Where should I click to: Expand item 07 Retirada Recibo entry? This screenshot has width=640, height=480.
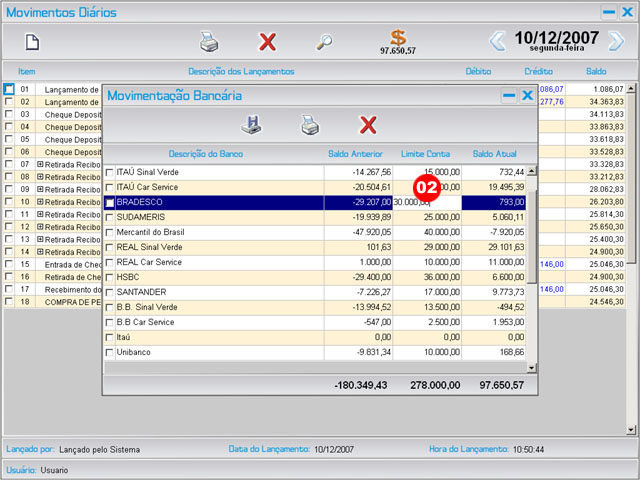tap(40, 164)
